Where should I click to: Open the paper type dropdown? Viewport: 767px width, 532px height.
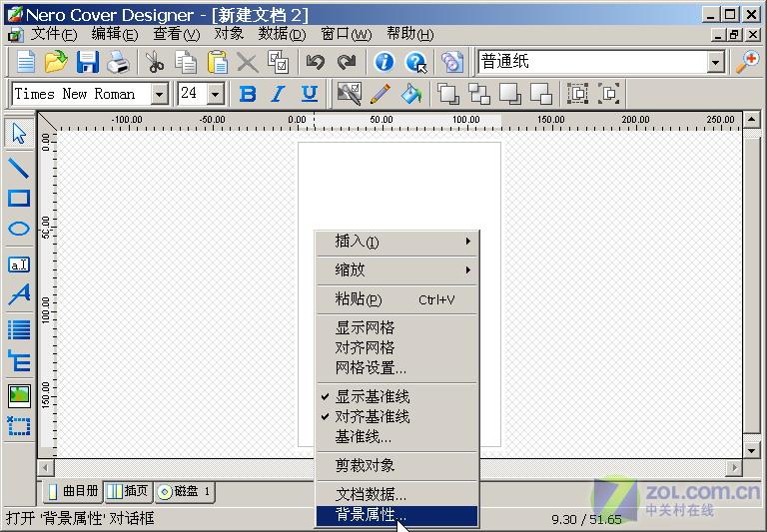pyautogui.click(x=715, y=62)
